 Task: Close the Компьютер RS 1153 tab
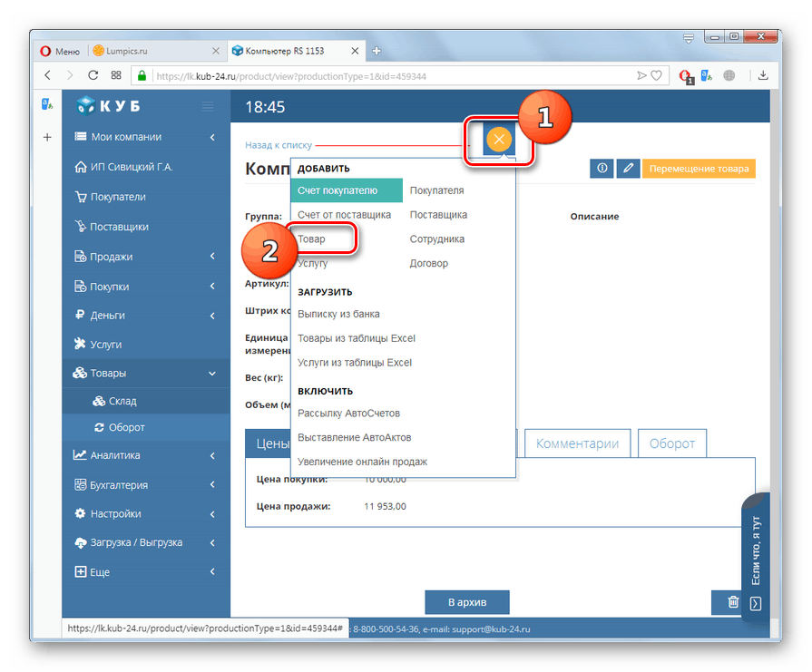pyautogui.click(x=355, y=51)
